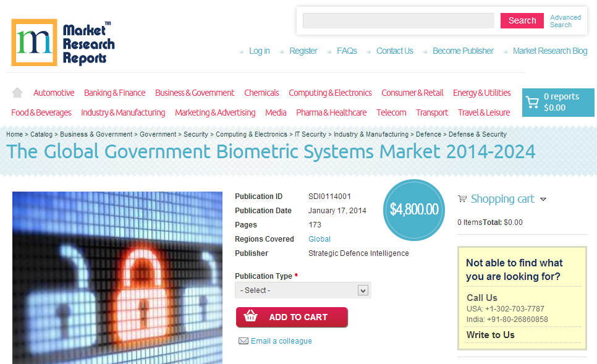Select Computing & Electronics category

[330, 93]
